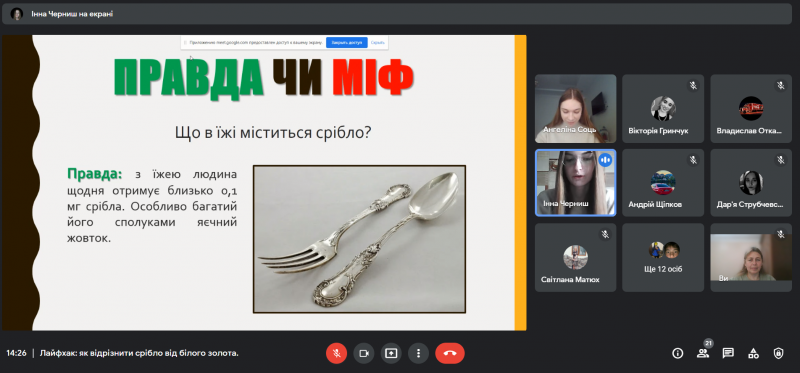Click the fork and spoon slide image

[359, 239]
